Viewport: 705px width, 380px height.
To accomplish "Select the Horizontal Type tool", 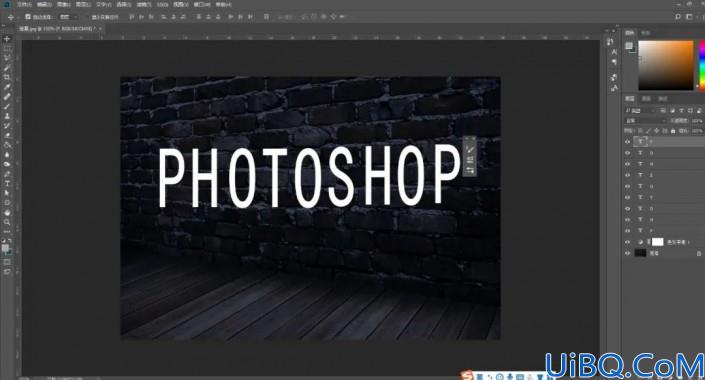I will coord(7,183).
